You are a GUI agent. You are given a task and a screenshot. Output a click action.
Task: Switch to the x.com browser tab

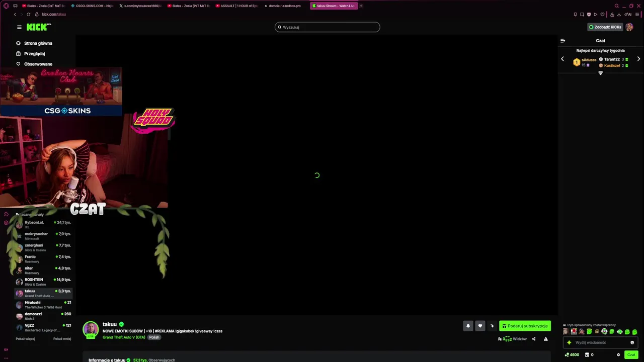click(x=140, y=6)
